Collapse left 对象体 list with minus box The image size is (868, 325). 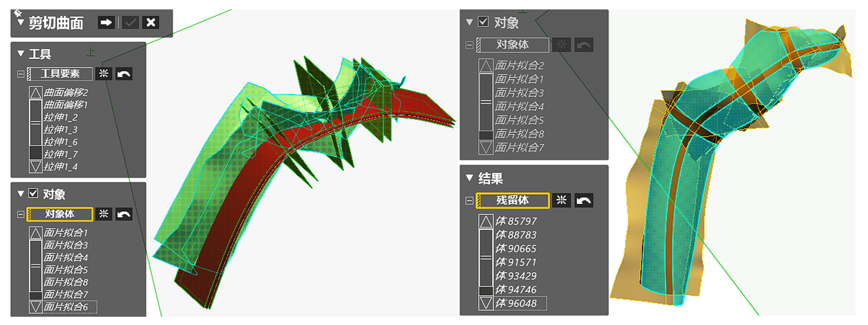[x=20, y=214]
